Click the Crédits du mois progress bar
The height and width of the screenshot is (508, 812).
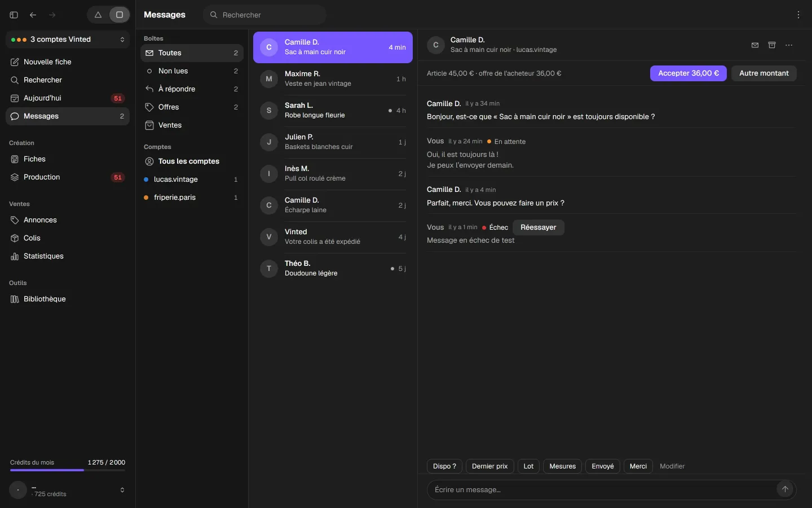68,470
